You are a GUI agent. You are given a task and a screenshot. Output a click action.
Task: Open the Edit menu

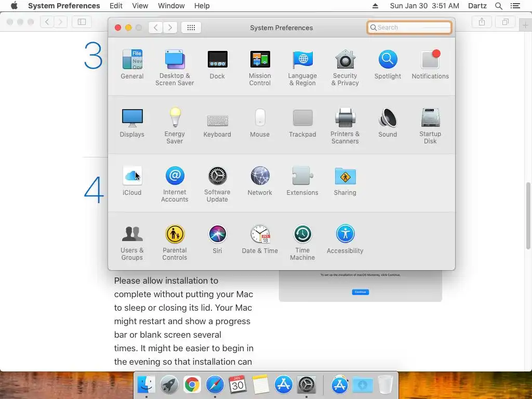click(116, 6)
